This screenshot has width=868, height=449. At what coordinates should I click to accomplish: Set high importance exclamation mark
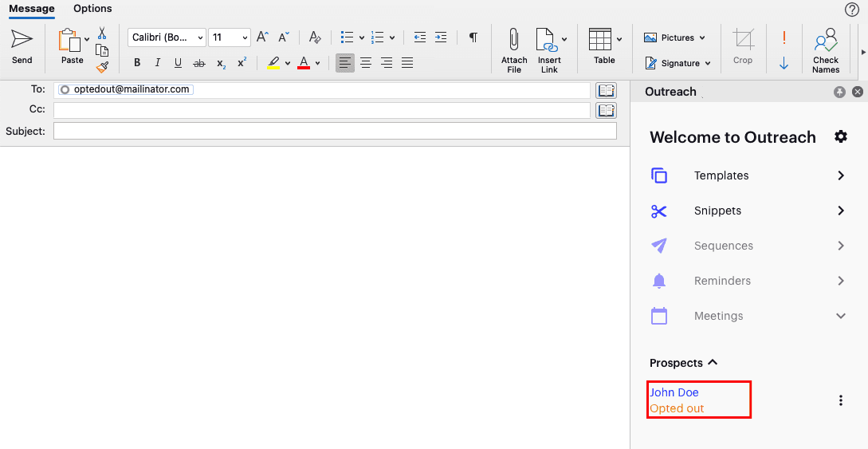pyautogui.click(x=784, y=37)
